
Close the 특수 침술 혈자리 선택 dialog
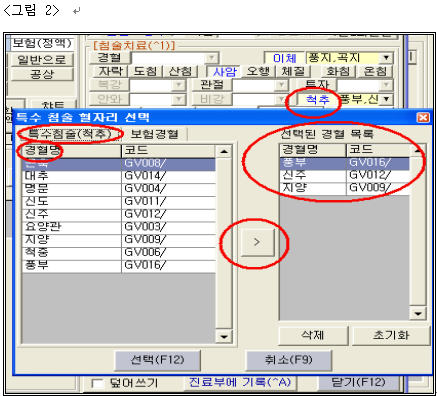[x=423, y=118]
